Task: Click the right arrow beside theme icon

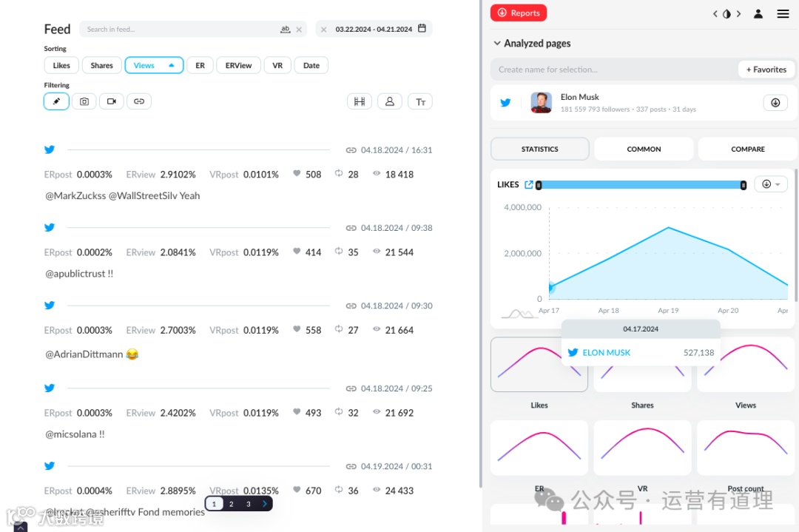Action: tap(738, 14)
